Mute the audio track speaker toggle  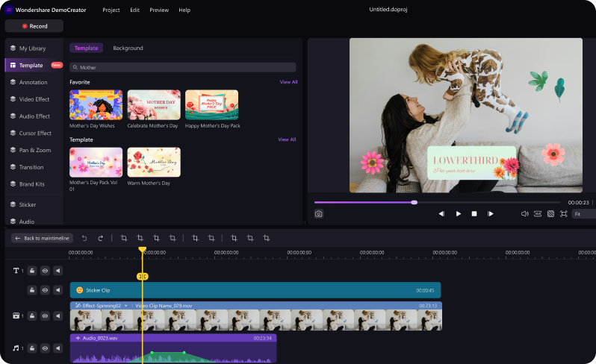pyautogui.click(x=58, y=348)
